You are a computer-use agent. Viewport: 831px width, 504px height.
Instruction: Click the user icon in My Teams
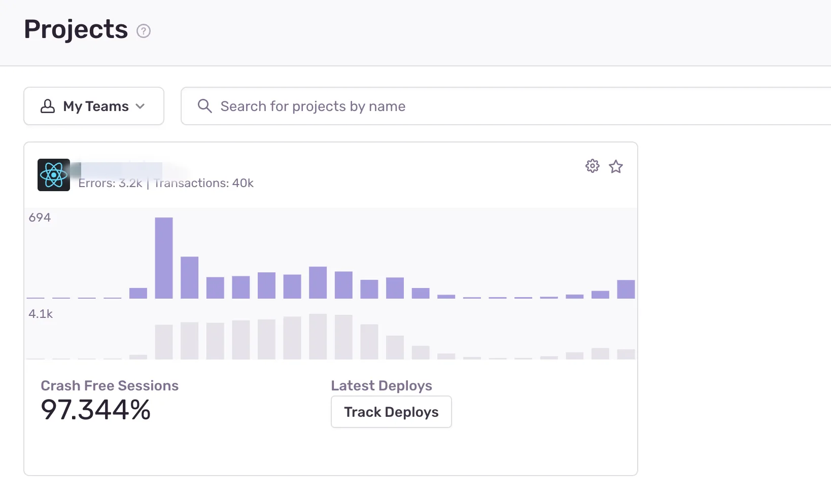(48, 106)
